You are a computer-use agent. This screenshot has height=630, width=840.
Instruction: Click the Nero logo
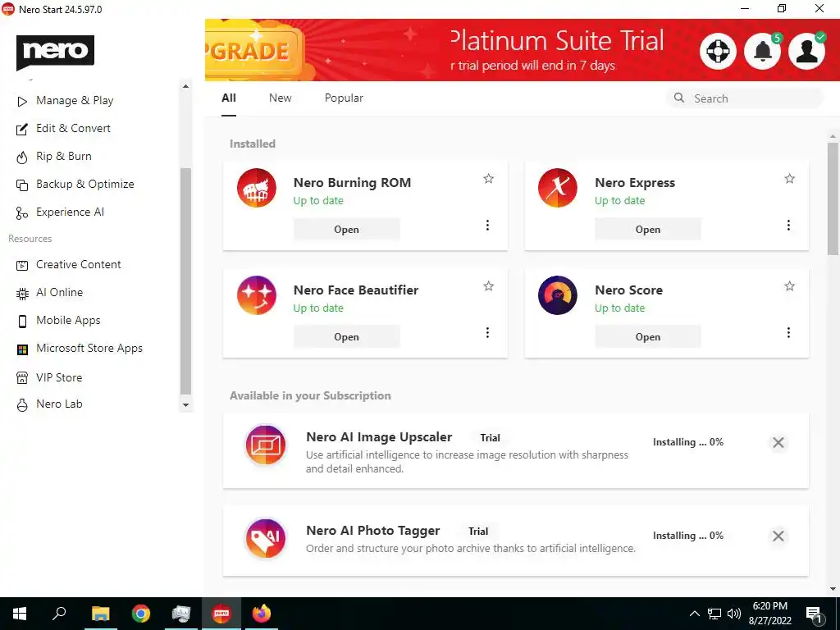tap(55, 52)
